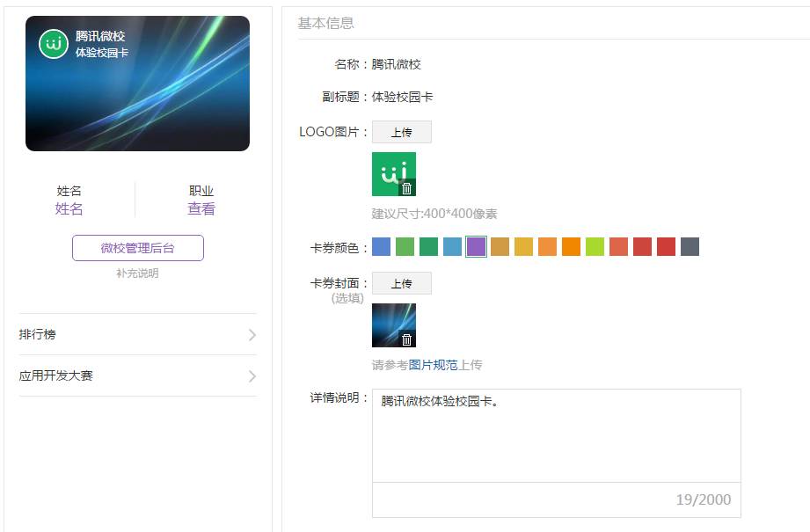The height and width of the screenshot is (532, 810).
Task: Select the deep orange card color swatch
Action: click(x=572, y=247)
